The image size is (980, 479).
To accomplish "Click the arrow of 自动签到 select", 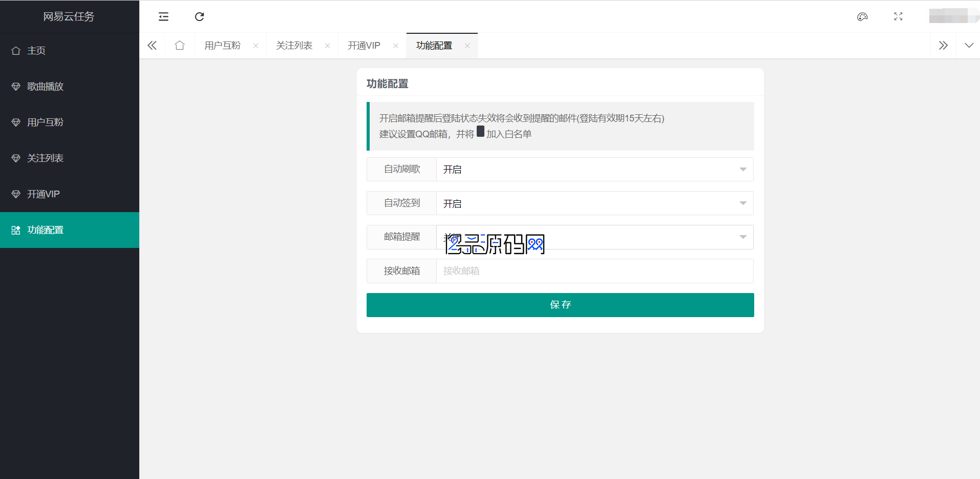I will tap(743, 203).
